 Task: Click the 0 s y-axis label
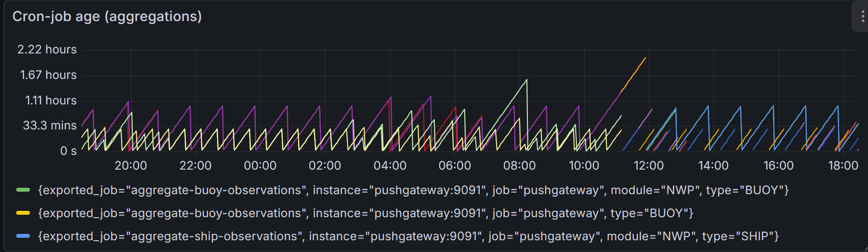(x=68, y=151)
